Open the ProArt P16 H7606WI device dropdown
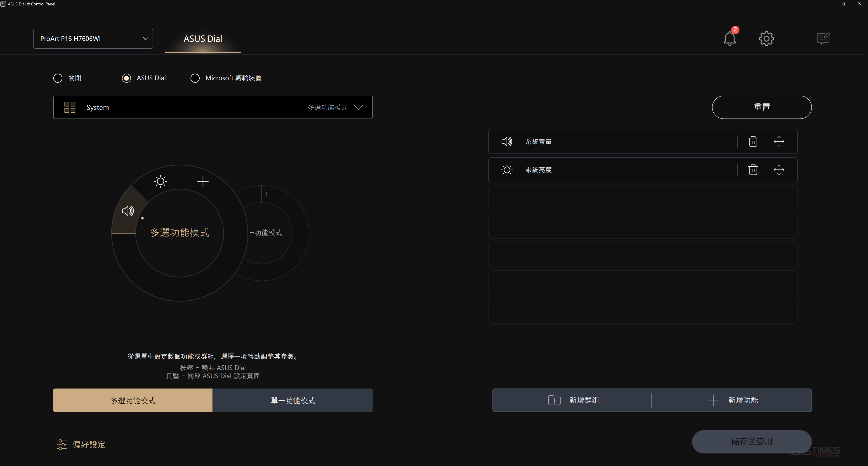868x466 pixels. (93, 39)
